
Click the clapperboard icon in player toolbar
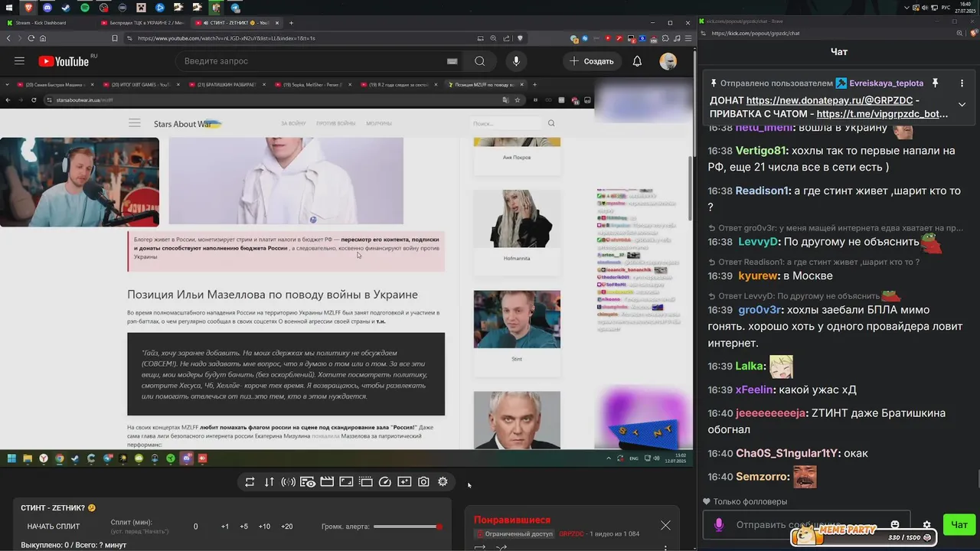pos(327,481)
